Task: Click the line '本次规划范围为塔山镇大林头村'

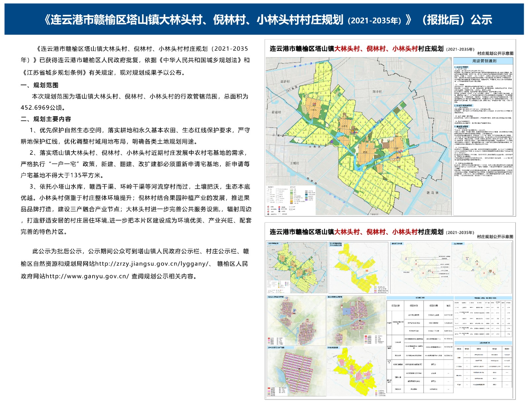Action: (140, 96)
